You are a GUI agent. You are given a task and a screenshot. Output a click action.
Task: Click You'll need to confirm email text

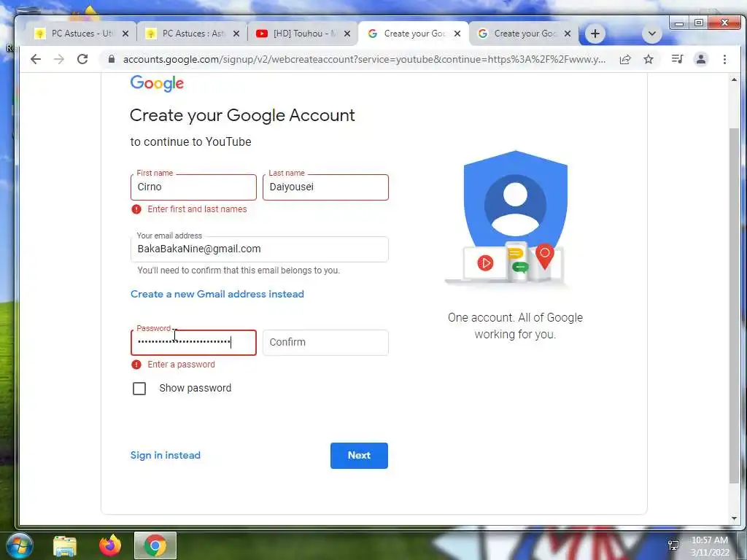point(239,271)
